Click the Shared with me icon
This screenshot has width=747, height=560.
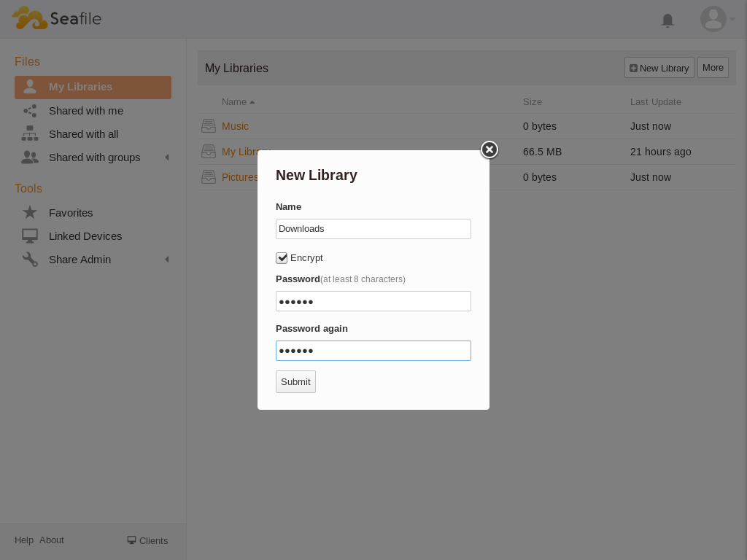click(x=30, y=111)
